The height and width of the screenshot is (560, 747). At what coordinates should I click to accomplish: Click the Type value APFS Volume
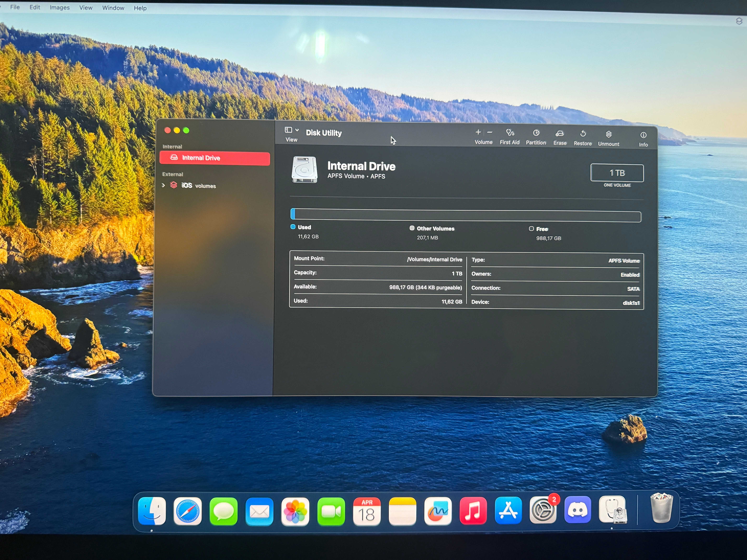tap(624, 261)
